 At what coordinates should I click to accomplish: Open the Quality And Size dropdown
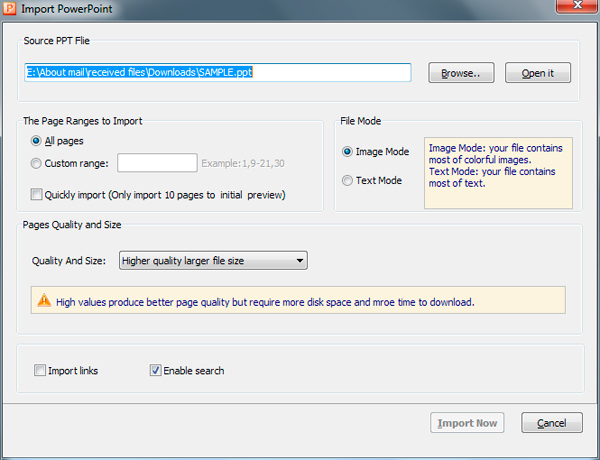[x=213, y=261]
